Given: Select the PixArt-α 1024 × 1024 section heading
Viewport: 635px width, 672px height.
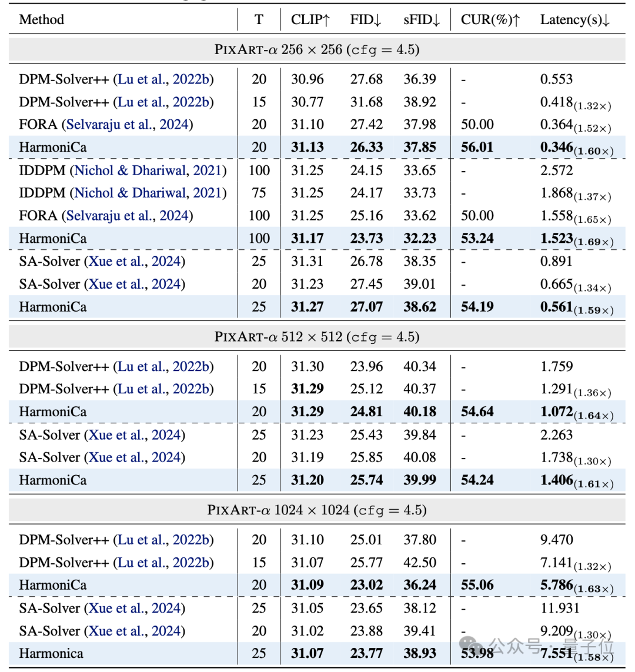Looking at the screenshot, I should coord(317,510).
